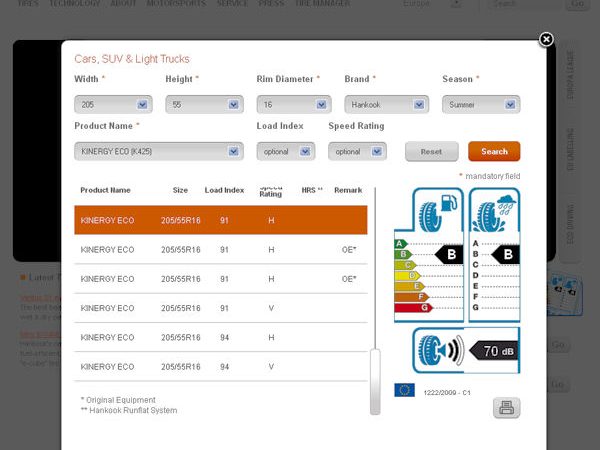Click the noise level tire icon

coord(440,350)
